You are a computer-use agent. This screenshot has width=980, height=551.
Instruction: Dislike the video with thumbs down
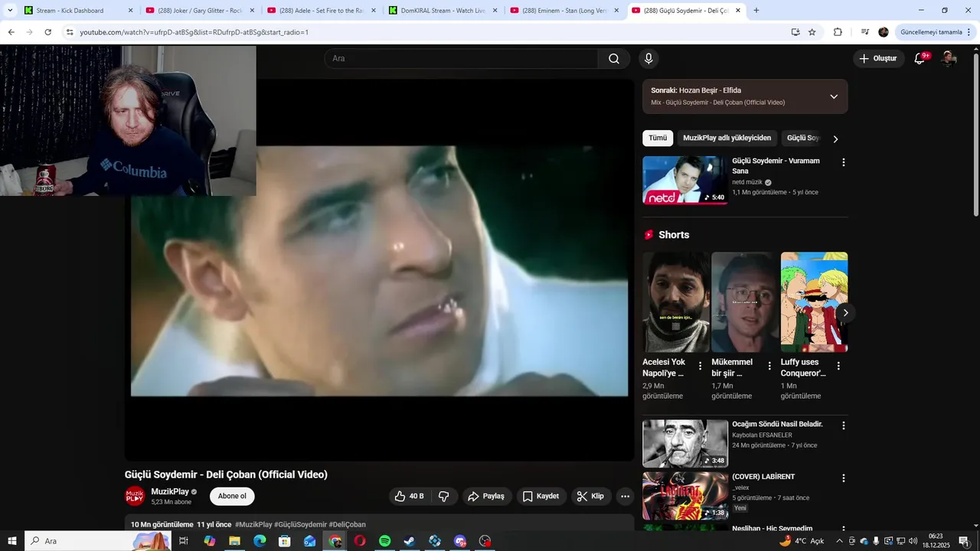coord(444,496)
